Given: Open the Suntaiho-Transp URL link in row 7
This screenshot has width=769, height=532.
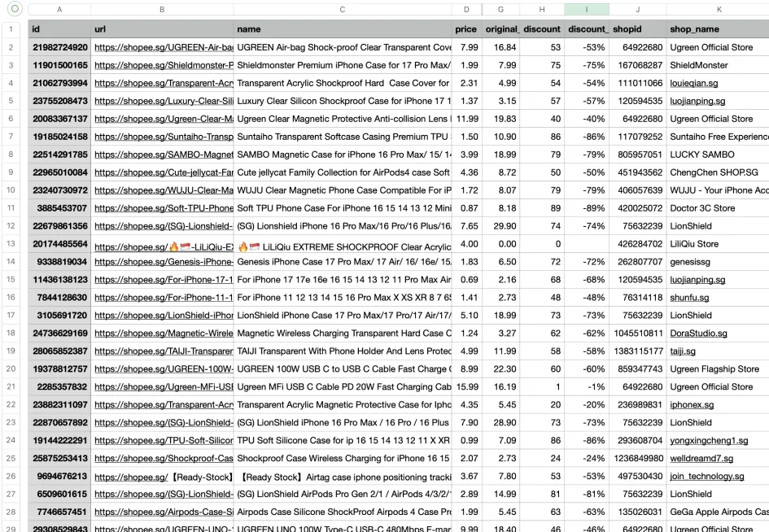Looking at the screenshot, I should (x=164, y=137).
